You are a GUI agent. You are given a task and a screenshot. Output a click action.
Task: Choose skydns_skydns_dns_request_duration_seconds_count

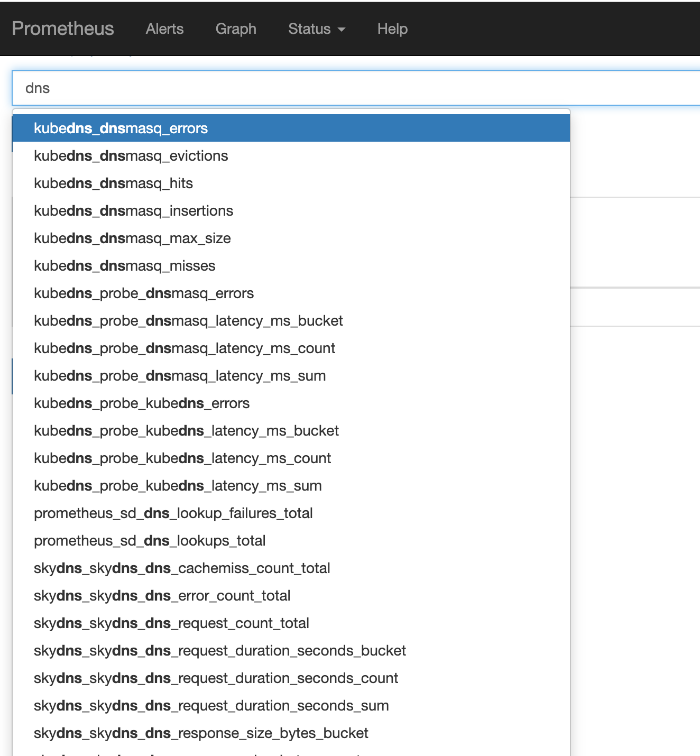point(291,678)
